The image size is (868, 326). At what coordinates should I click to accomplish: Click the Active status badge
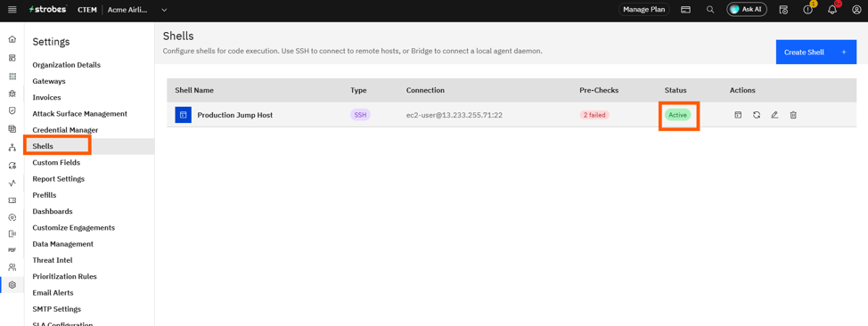click(x=677, y=115)
